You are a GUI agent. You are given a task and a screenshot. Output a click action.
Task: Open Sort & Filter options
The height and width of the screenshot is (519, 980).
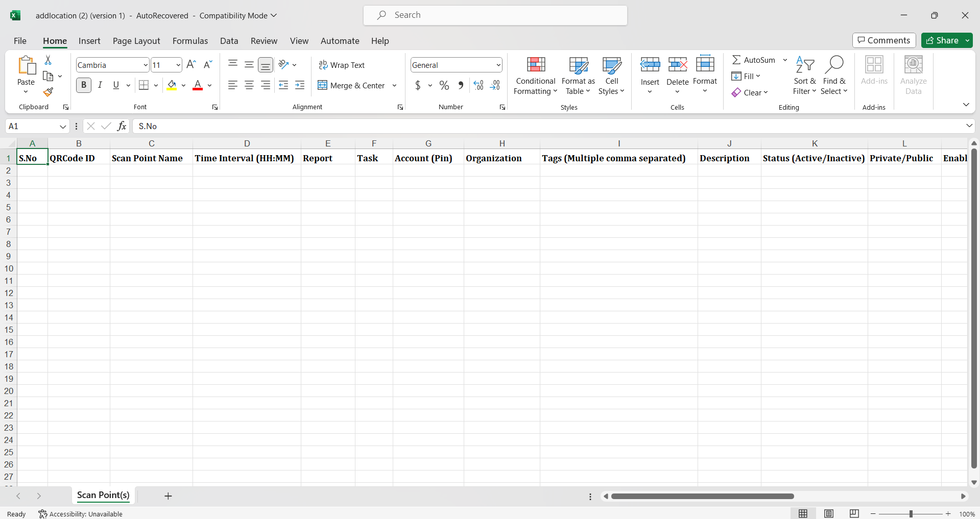(x=805, y=76)
